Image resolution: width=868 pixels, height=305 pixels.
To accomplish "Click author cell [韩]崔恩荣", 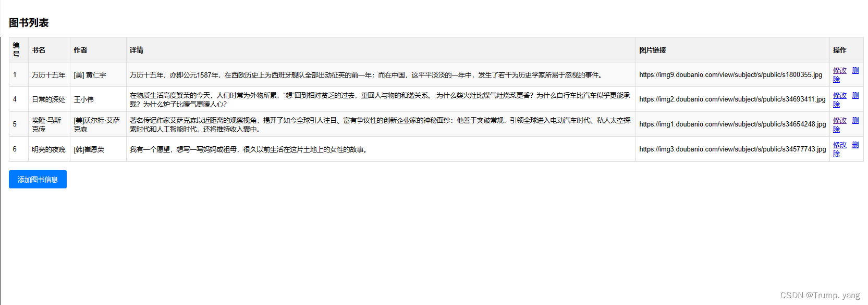I will (x=98, y=149).
